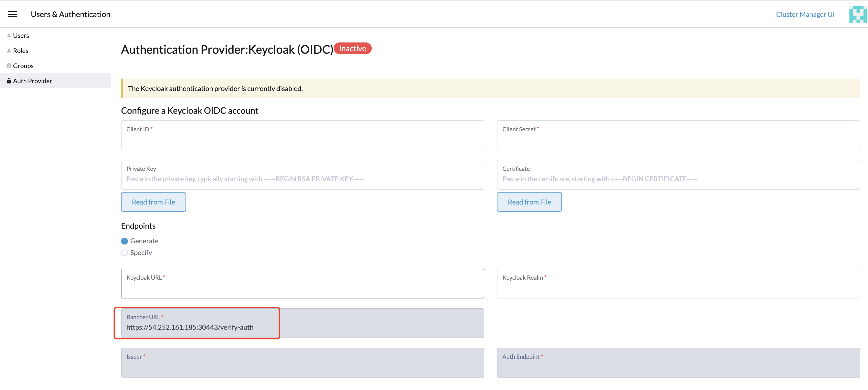Open the hamburger navigation menu
This screenshot has height=390, width=868.
pos(12,14)
